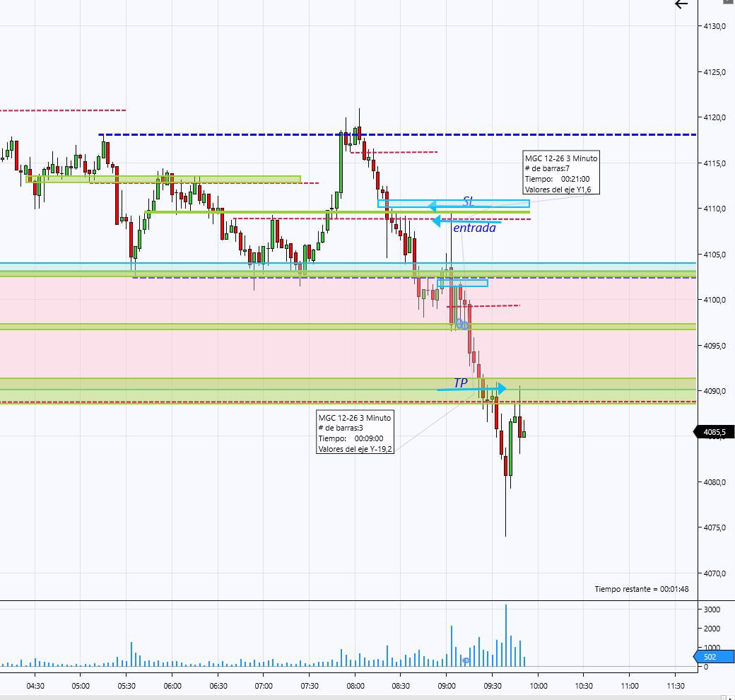Screen dimensions: 735x700
Task: Click the 'Valores del eje Y-19,2' text
Action: (x=355, y=449)
